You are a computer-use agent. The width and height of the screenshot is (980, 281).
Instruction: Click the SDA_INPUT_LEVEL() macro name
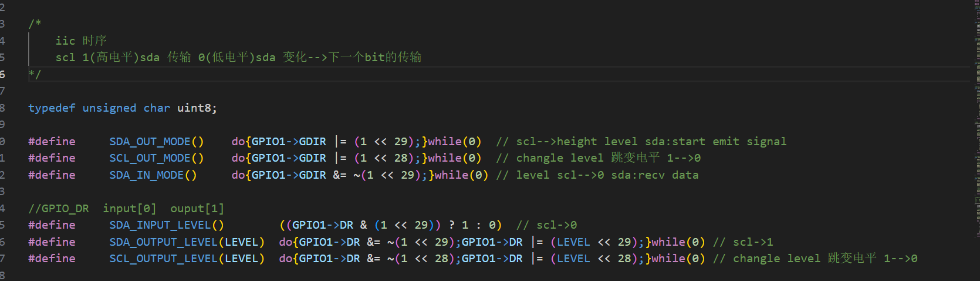pos(167,225)
